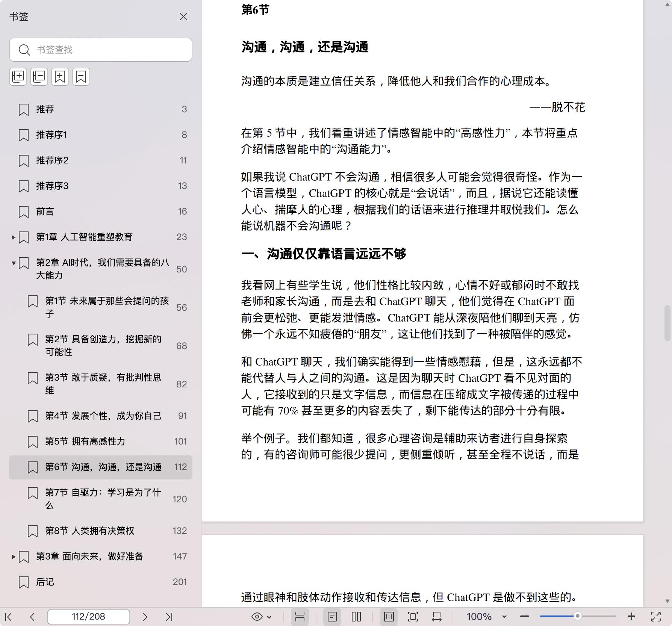Viewport: 672px width, 626px height.
Task: Go to 第8节 人类拥有决策权
Action: point(101,531)
